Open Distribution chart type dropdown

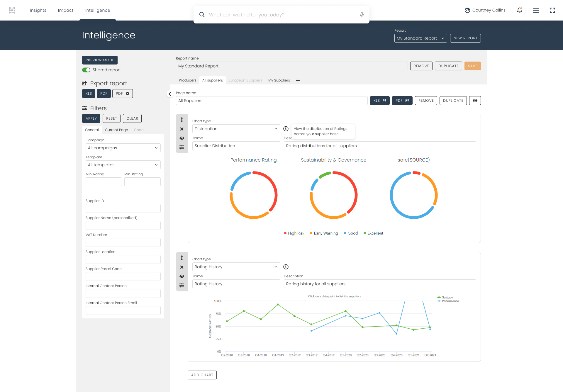tap(236, 129)
